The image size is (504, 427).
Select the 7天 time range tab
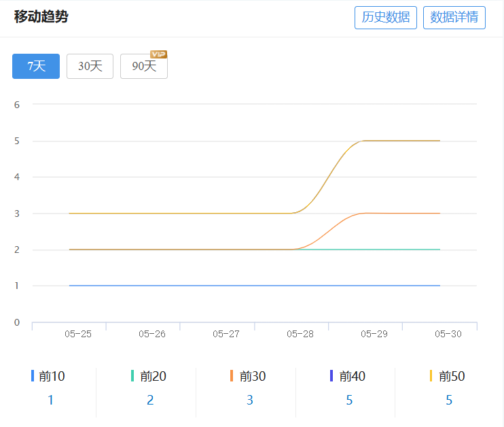click(36, 66)
